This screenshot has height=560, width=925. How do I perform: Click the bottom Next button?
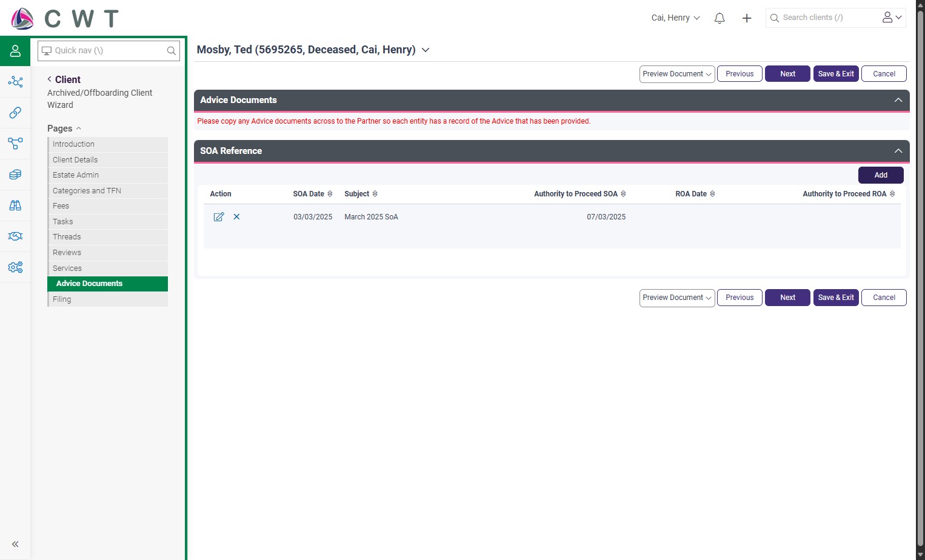(x=787, y=298)
